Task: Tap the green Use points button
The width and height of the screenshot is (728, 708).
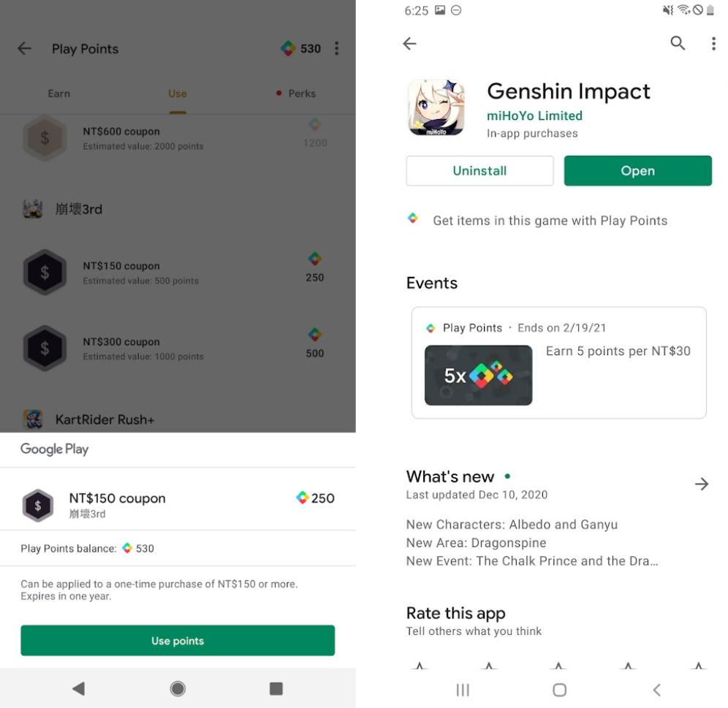Action: point(178,640)
